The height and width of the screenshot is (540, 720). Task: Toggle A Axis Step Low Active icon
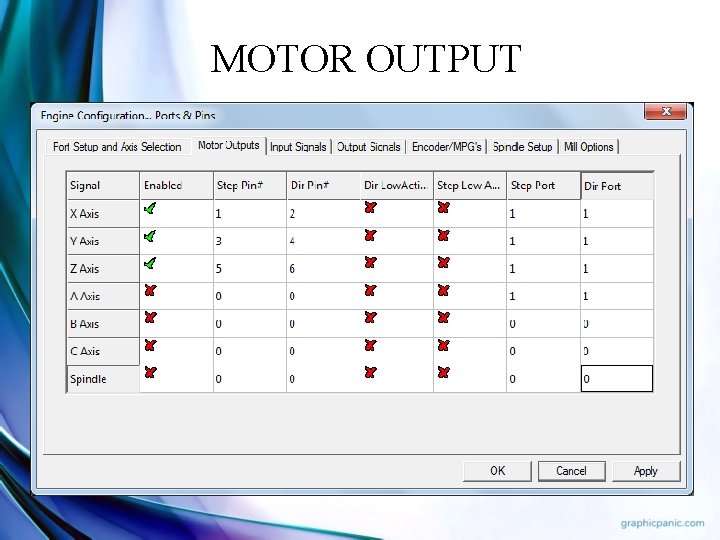444,290
